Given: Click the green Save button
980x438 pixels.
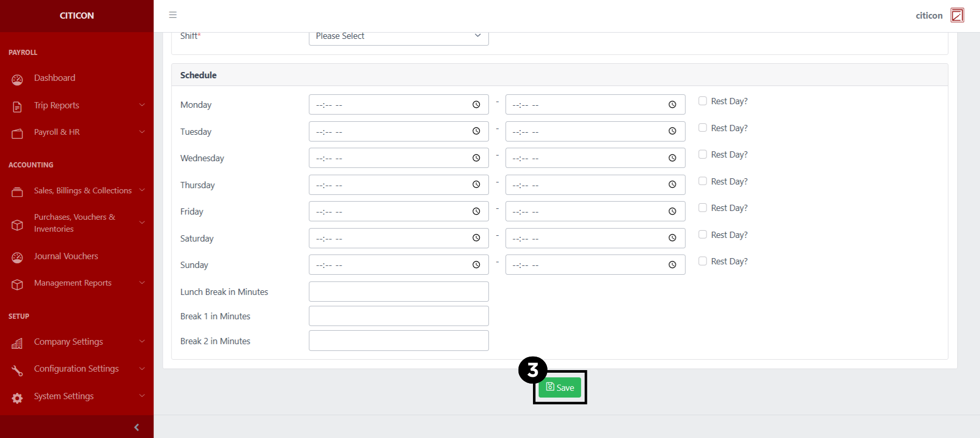Looking at the screenshot, I should point(560,387).
